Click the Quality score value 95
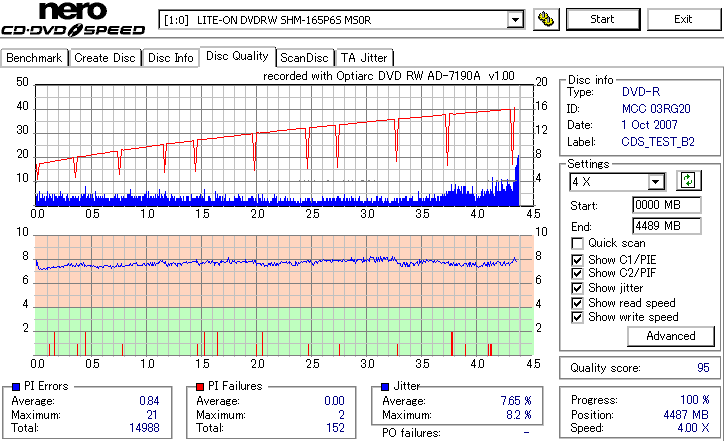The image size is (724, 441). [703, 368]
